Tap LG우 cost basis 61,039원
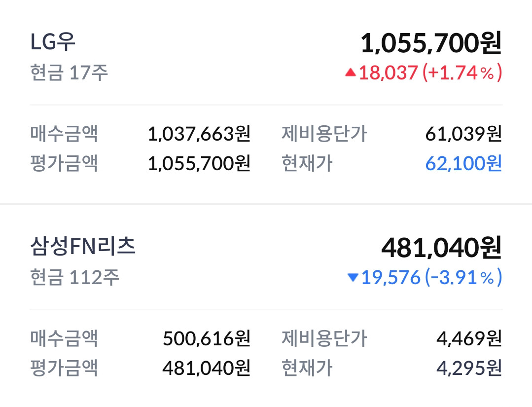 click(x=463, y=134)
